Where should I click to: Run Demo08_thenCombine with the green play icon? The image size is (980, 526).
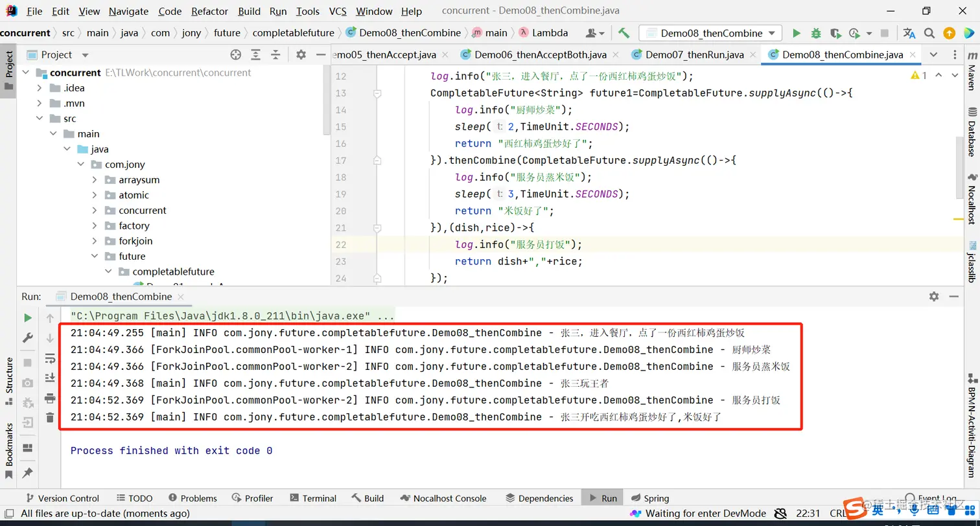797,33
